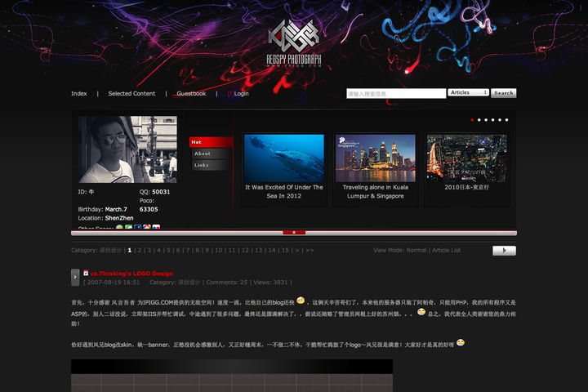Screen dimensions: 588x392
Task: Switch to the Hot tab
Action: tap(212, 142)
